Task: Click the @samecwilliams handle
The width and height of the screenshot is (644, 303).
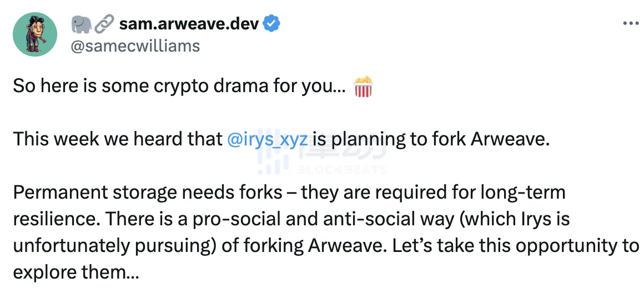Action: [135, 45]
